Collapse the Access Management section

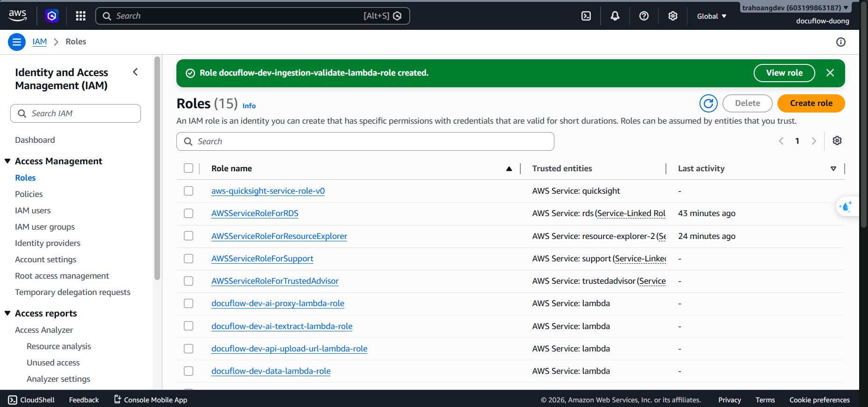[x=7, y=161]
